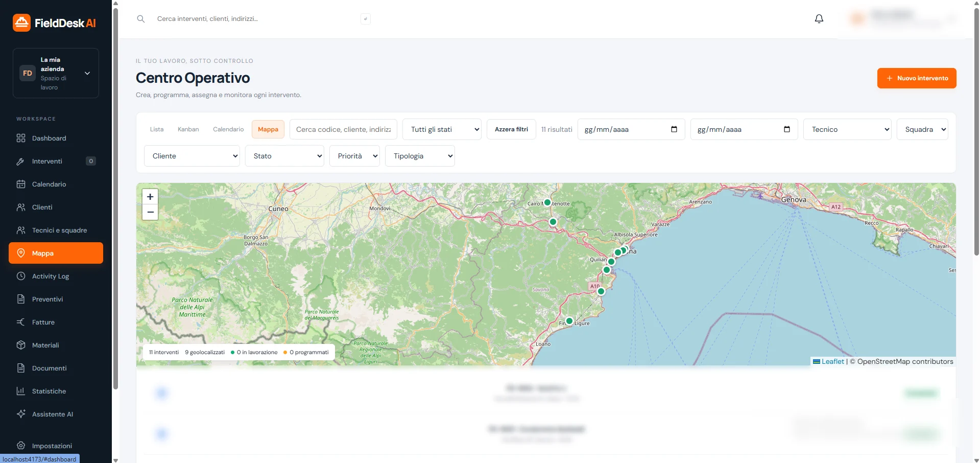Open Statistiche chart item
980x463 pixels.
(56, 391)
